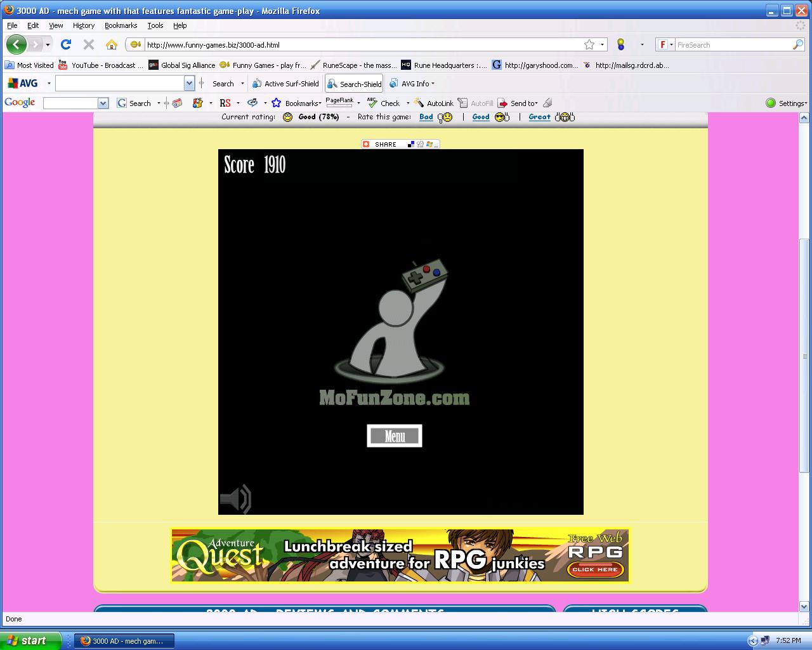Click the Adventure Quest banner ad
The width and height of the screenshot is (812, 650).
coord(400,555)
